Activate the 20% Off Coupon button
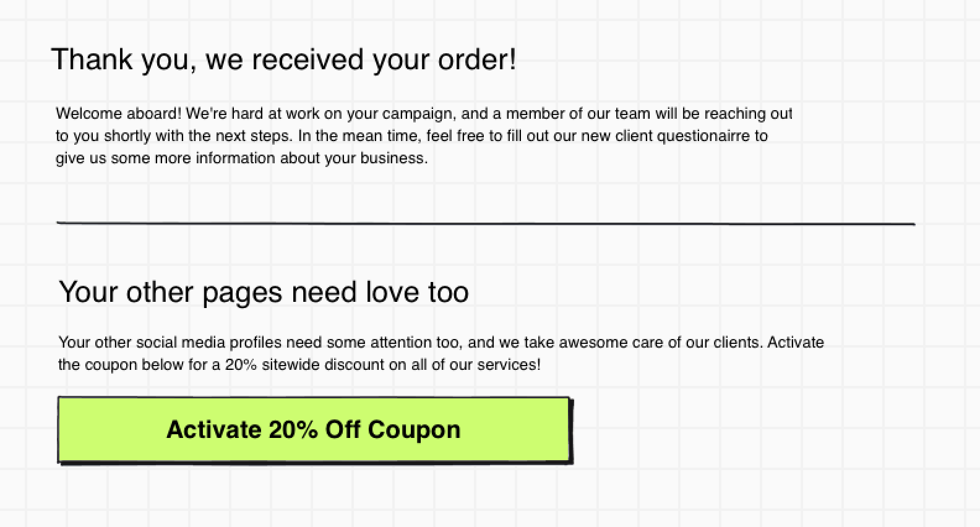 pyautogui.click(x=314, y=429)
